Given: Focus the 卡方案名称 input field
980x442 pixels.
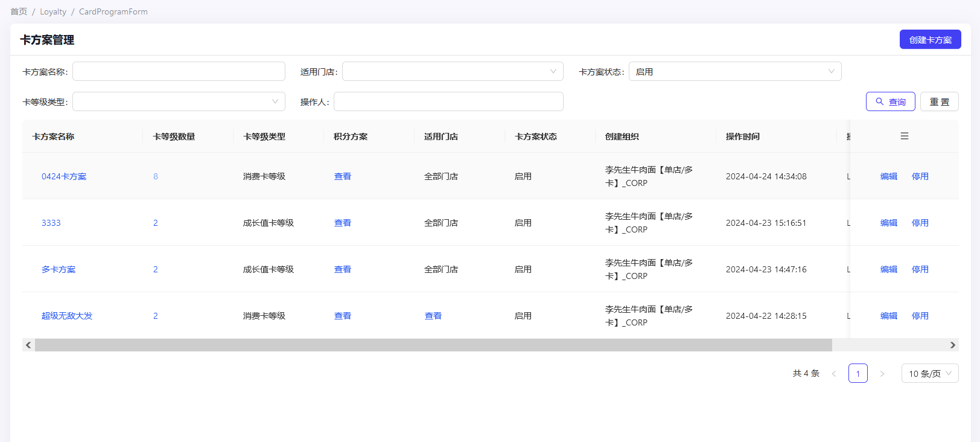Looking at the screenshot, I should [x=179, y=71].
